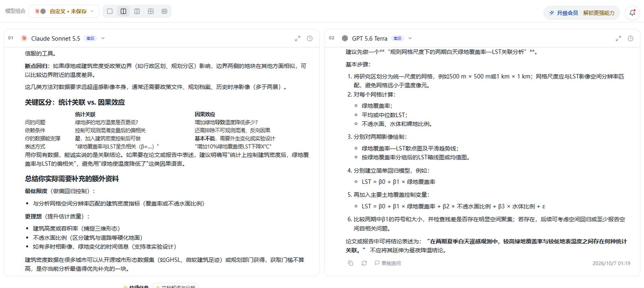This screenshot has height=288, width=644.
Task: Click the 解锁更强能力 link
Action: pyautogui.click(x=599, y=13)
